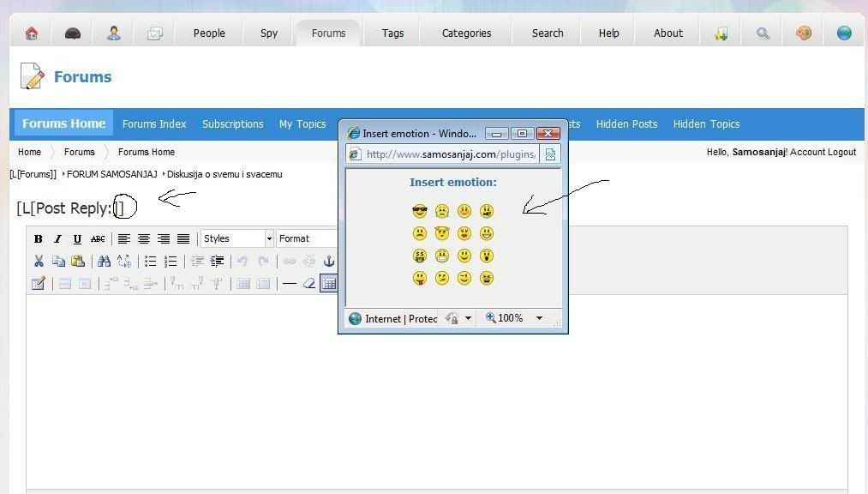Open the Hidden Topics link

tap(706, 124)
